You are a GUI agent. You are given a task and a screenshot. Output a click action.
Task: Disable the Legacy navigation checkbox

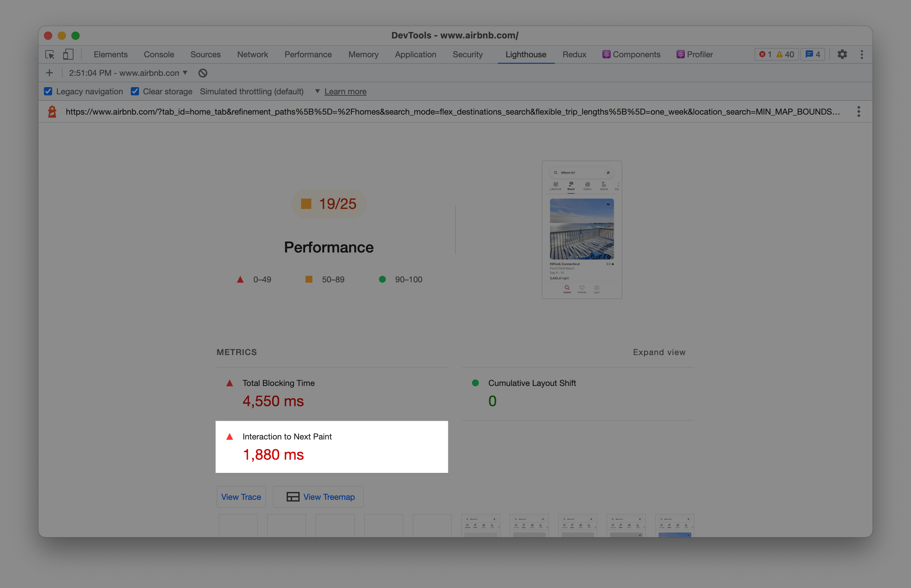coord(48,91)
